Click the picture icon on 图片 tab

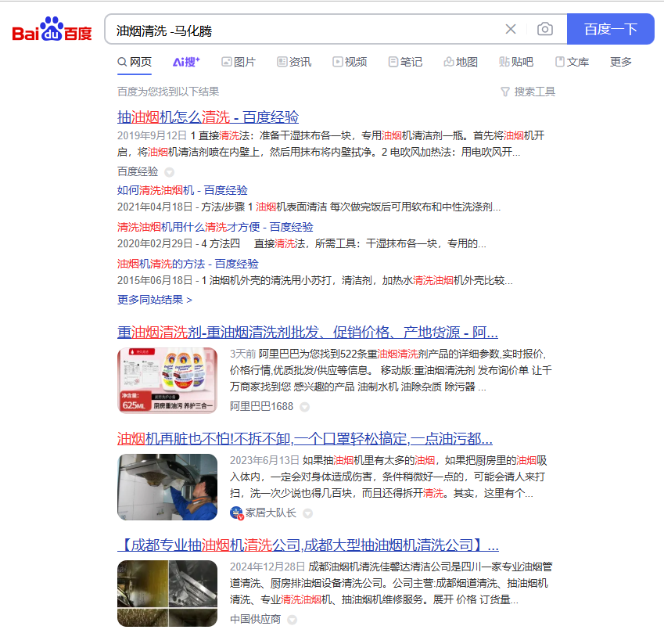click(x=227, y=63)
